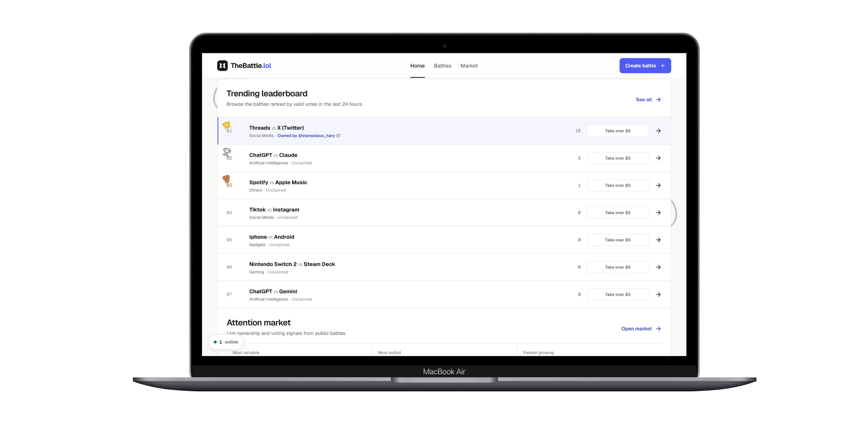This screenshot has height=425, width=868.
Task: Take over Spotify vs Apple Music for $5
Action: coord(618,186)
